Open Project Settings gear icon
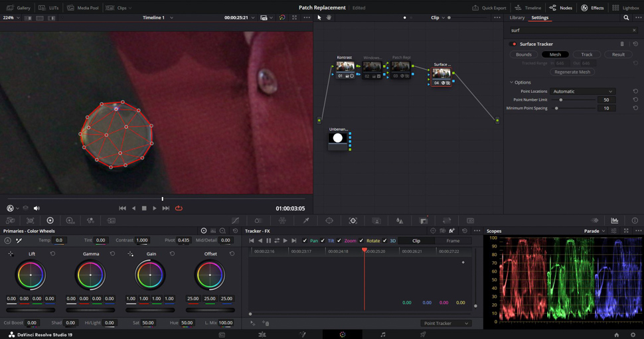This screenshot has width=644, height=339. pyautogui.click(x=633, y=335)
